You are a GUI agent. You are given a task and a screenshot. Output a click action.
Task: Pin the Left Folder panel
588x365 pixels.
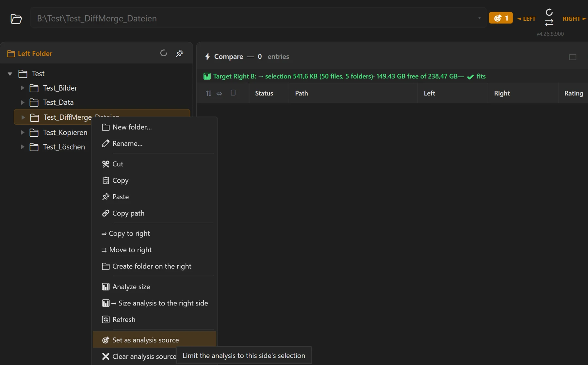coord(180,53)
